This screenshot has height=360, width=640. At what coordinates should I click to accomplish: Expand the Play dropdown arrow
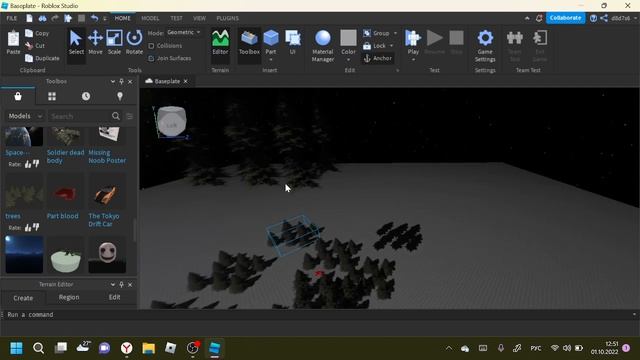click(413, 60)
